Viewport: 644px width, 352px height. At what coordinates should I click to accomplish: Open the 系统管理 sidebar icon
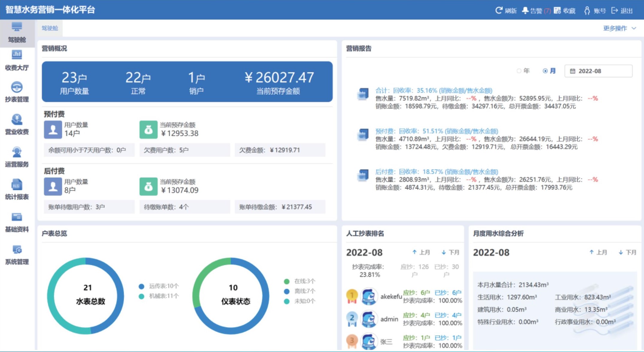(17, 253)
